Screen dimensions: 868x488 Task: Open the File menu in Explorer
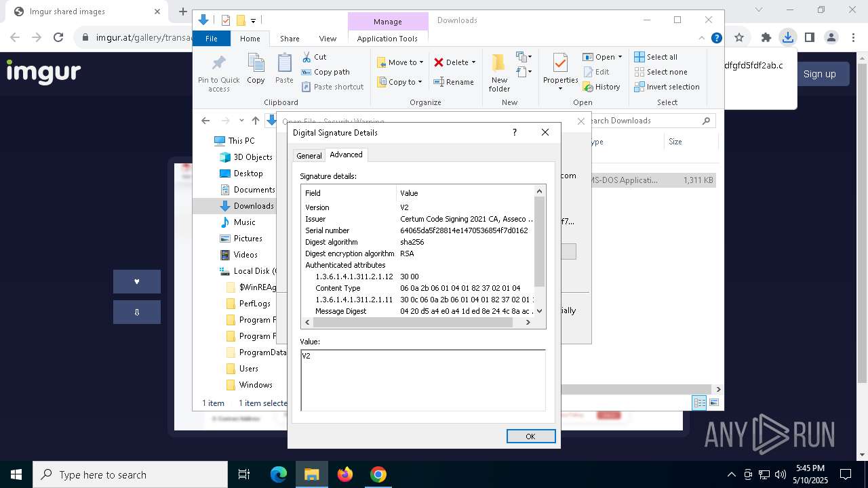(x=212, y=39)
